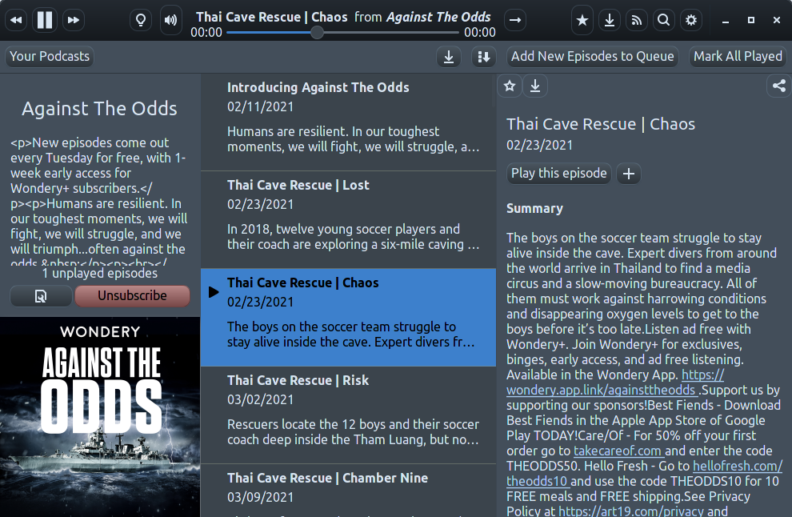Minimize the window

point(725,21)
